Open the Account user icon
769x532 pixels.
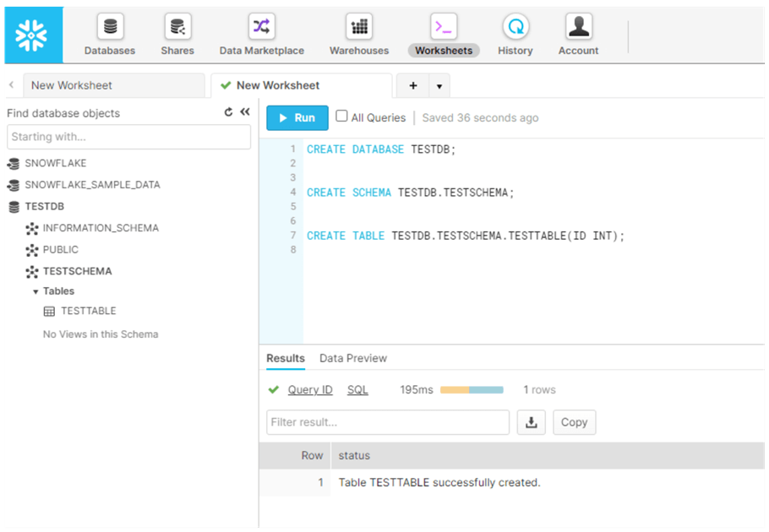579,26
